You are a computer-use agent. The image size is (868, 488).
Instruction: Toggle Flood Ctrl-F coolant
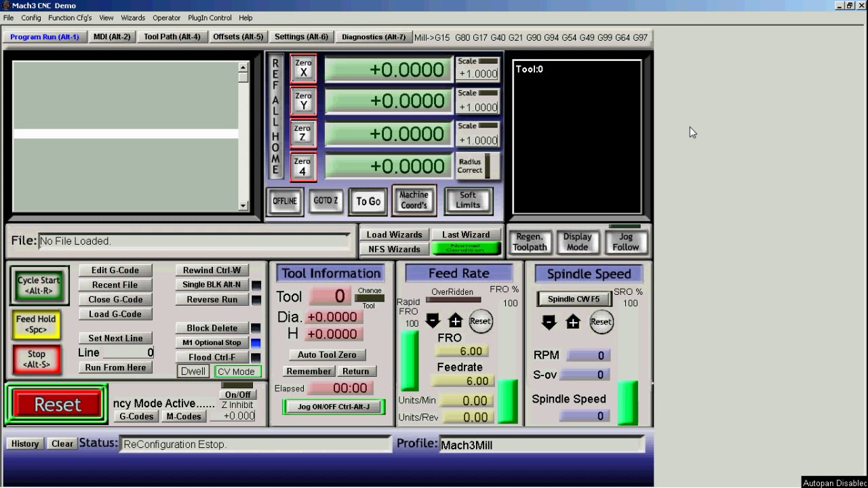click(212, 357)
